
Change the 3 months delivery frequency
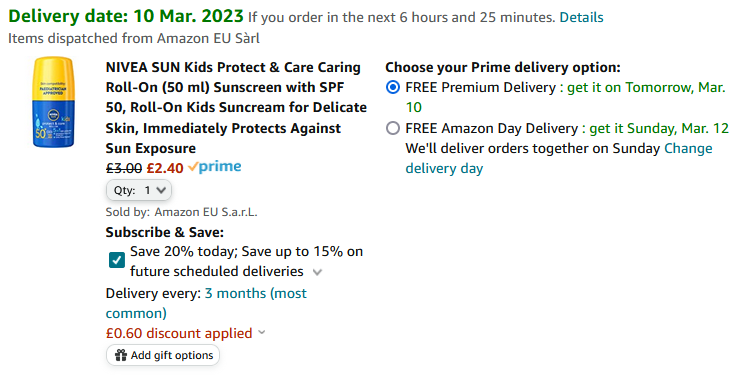(206, 303)
